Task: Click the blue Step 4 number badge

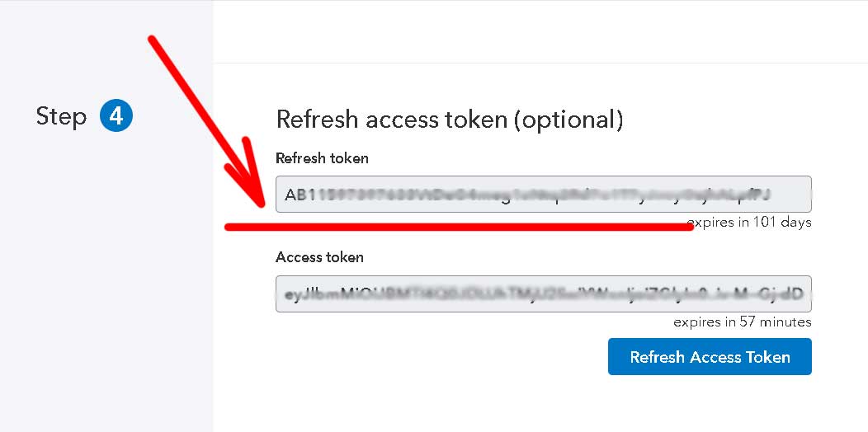Action: coord(116,116)
